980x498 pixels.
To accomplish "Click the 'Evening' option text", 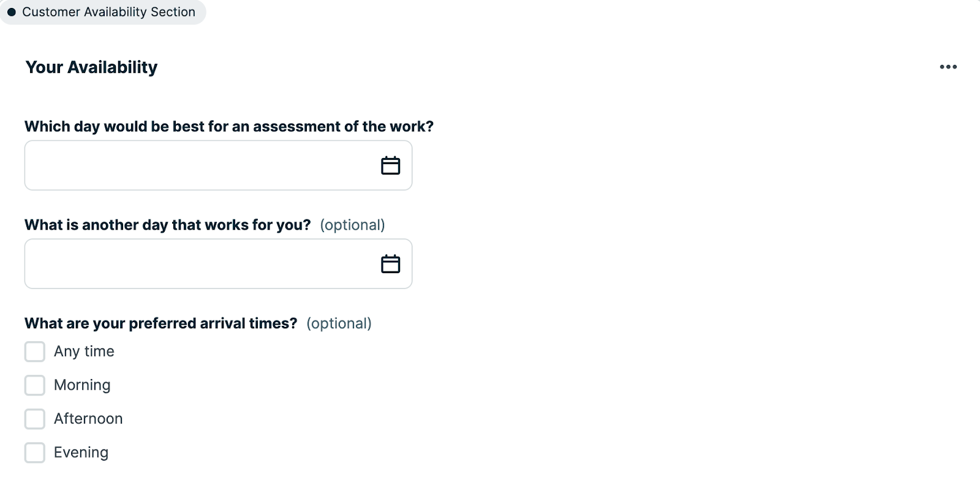I will (x=81, y=453).
